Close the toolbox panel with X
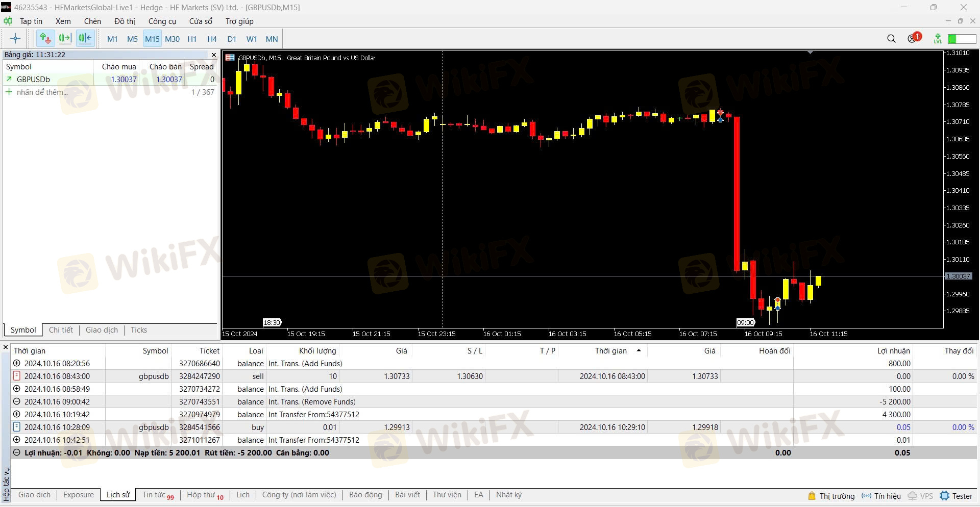980x507 pixels. [6, 347]
